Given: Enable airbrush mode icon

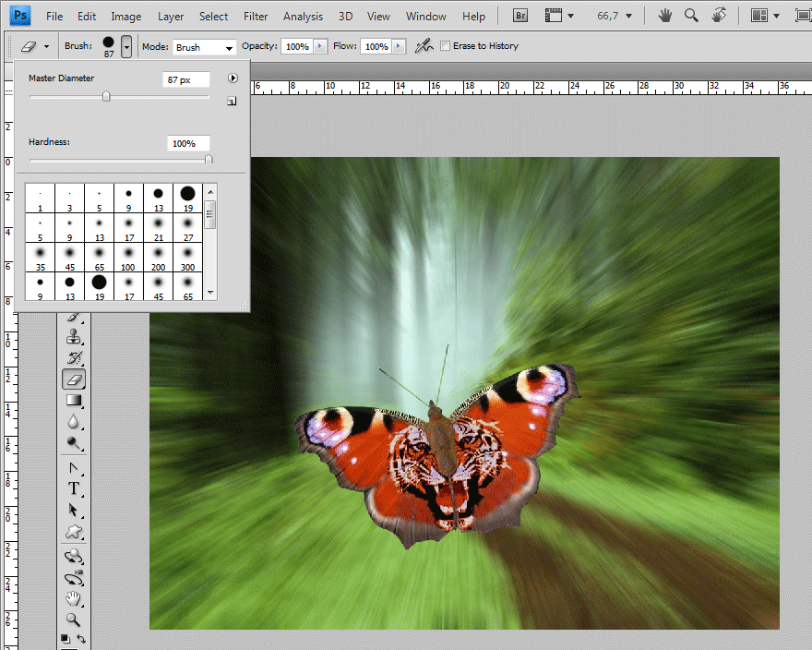Looking at the screenshot, I should pyautogui.click(x=424, y=46).
